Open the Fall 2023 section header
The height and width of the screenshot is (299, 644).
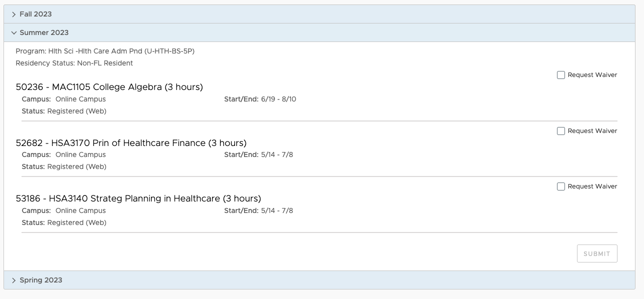pyautogui.click(x=319, y=14)
